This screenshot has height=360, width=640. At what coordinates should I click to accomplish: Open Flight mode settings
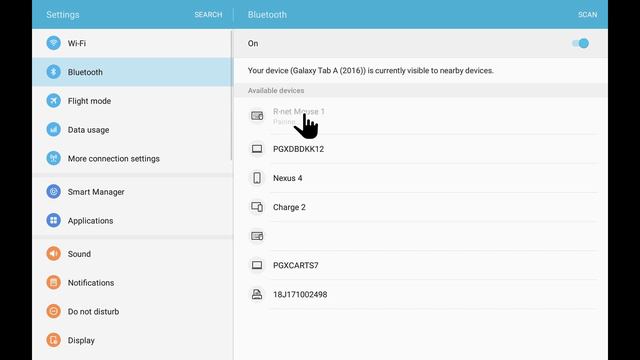click(x=132, y=101)
